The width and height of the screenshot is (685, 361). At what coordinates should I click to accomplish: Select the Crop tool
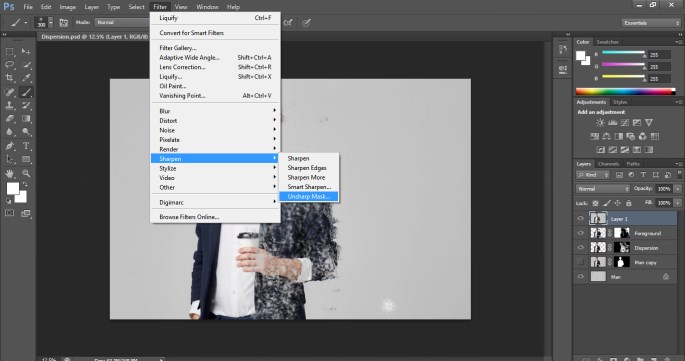[x=9, y=78]
